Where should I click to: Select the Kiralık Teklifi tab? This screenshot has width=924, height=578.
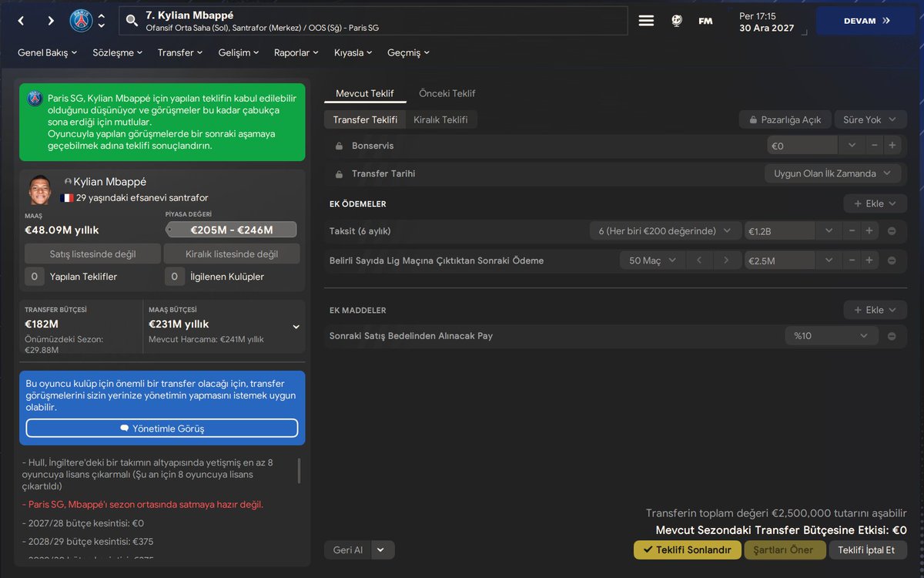440,119
